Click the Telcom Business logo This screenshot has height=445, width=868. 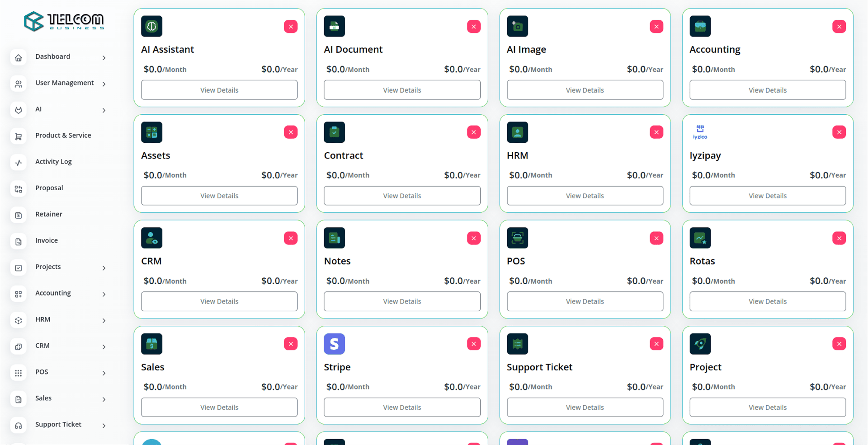(64, 21)
